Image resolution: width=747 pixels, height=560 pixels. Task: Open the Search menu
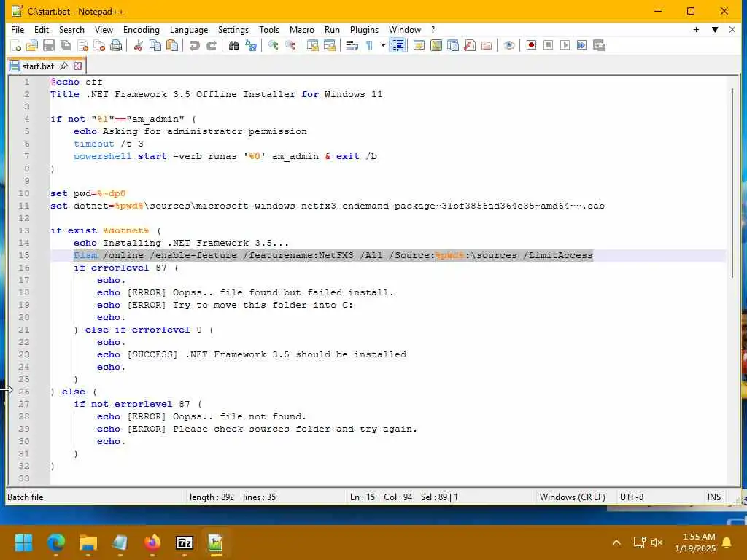(x=71, y=29)
